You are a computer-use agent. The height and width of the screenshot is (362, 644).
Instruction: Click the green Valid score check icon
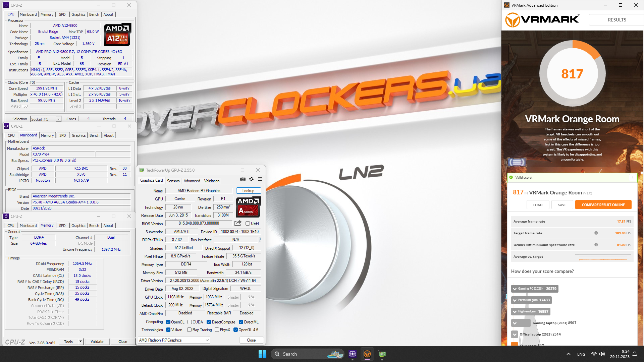coord(511,178)
